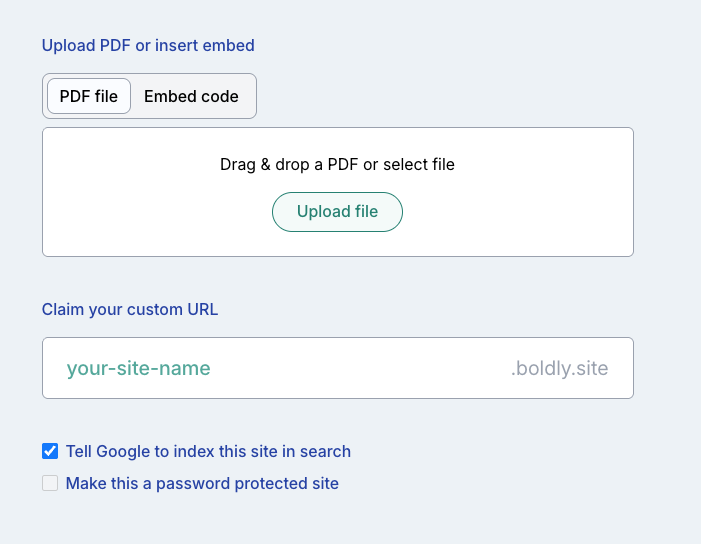The width and height of the screenshot is (701, 544).
Task: Click 'Make this a password protected site' label
Action: click(202, 483)
